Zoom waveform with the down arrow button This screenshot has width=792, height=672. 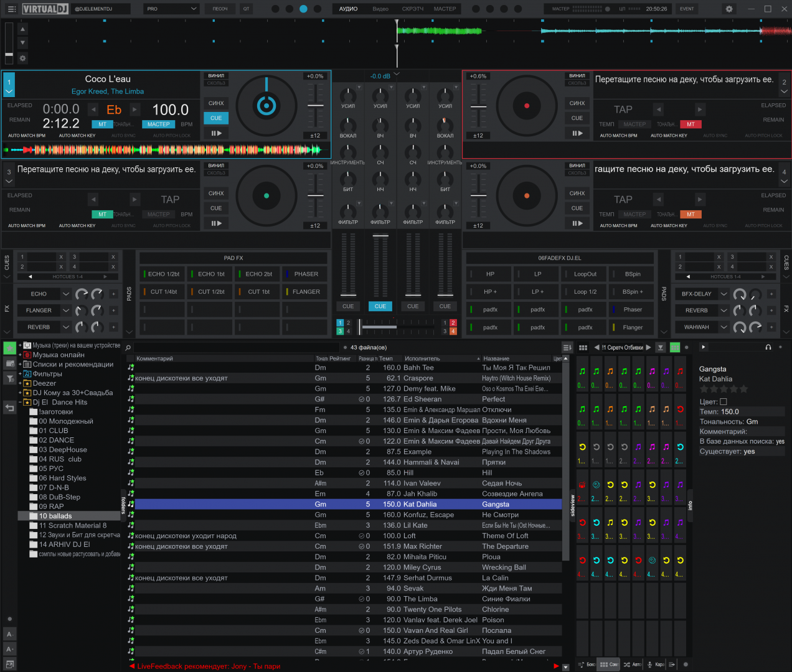pos(22,43)
